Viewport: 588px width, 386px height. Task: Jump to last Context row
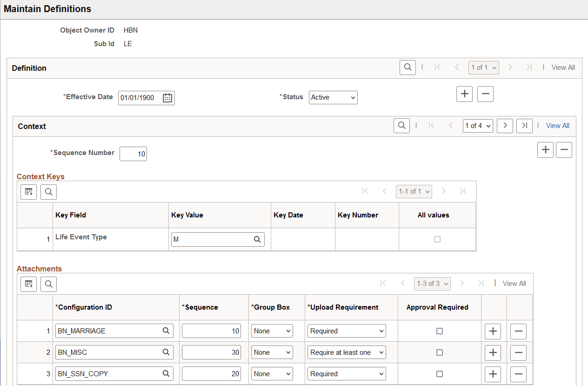click(524, 126)
